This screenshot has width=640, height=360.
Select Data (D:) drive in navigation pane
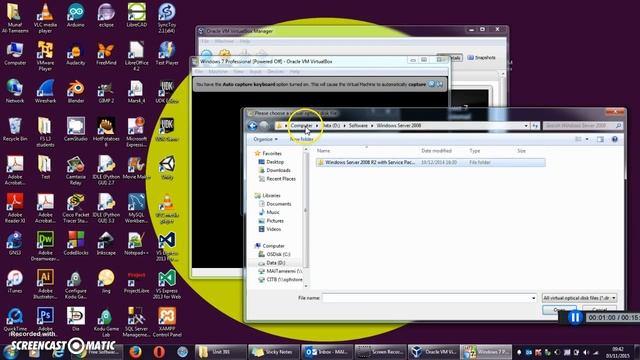272,263
